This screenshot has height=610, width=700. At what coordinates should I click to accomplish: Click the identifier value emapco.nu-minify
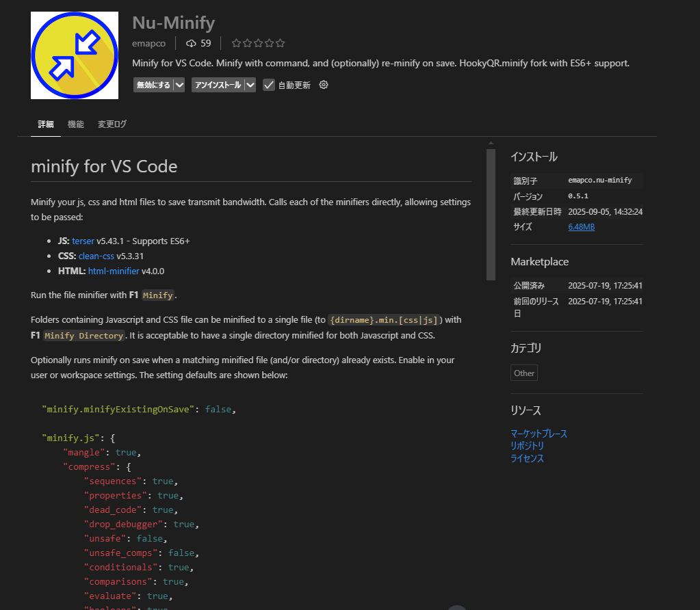point(600,181)
